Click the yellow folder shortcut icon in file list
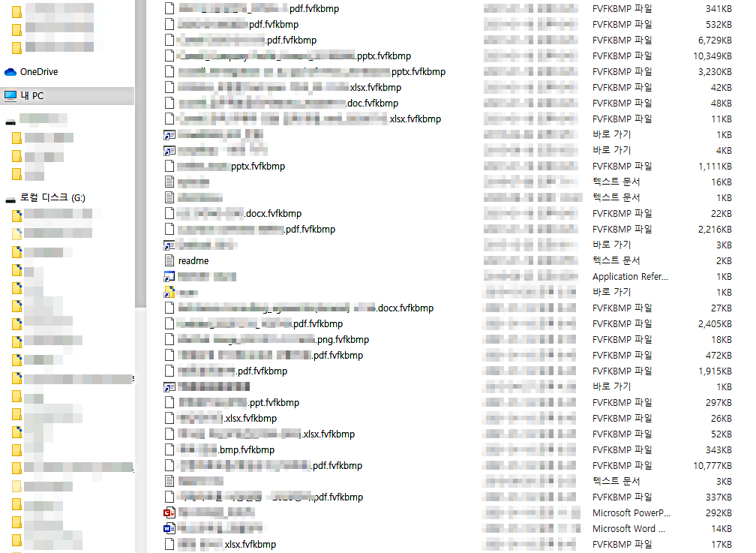The height and width of the screenshot is (553, 756). (169, 293)
